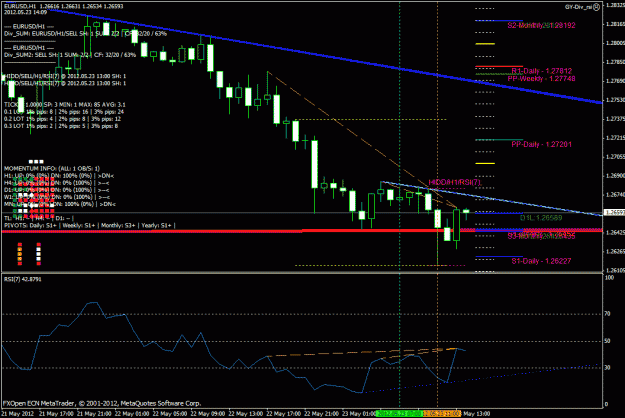The height and width of the screenshot is (418, 625).
Task: Click the S1-Daily - 1.26227 label
Action: (541, 261)
